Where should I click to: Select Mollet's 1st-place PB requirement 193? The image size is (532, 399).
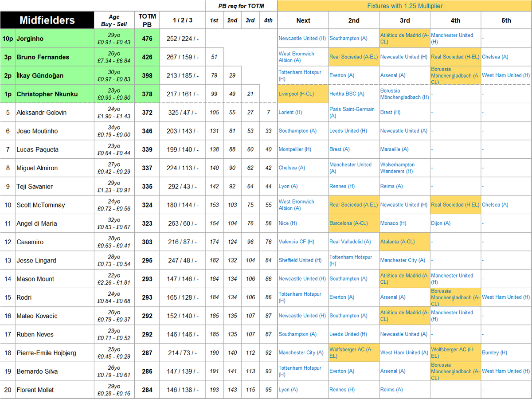(214, 390)
